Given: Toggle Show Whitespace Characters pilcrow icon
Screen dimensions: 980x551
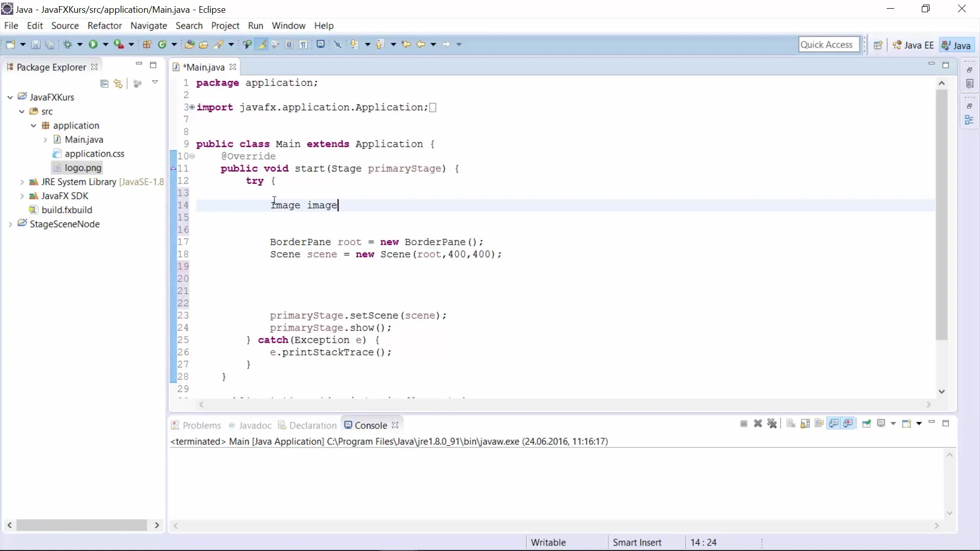Looking at the screenshot, I should [303, 45].
